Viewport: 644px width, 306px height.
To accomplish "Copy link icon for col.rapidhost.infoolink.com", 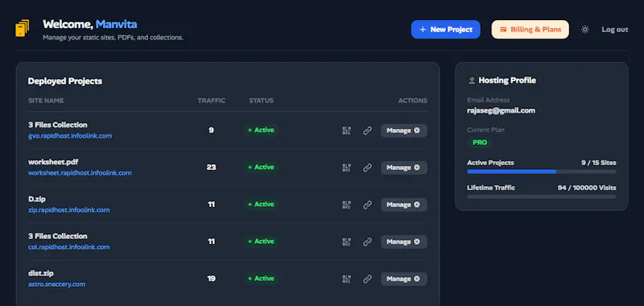I will [368, 242].
